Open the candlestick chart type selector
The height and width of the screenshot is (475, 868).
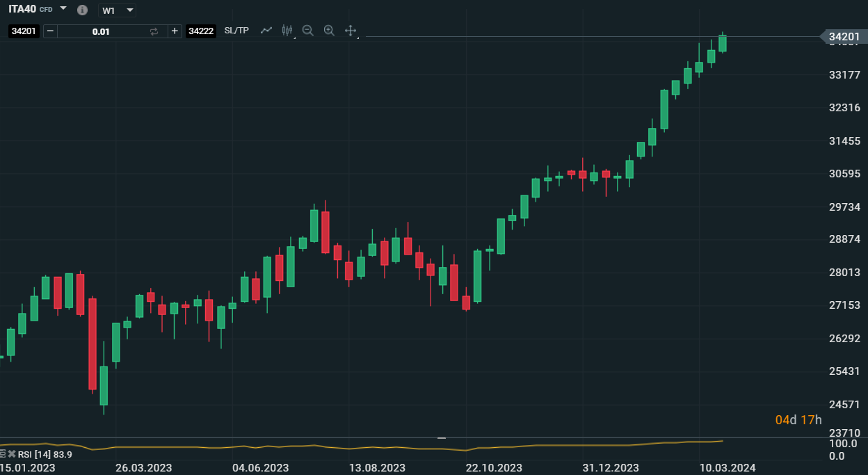tap(288, 31)
